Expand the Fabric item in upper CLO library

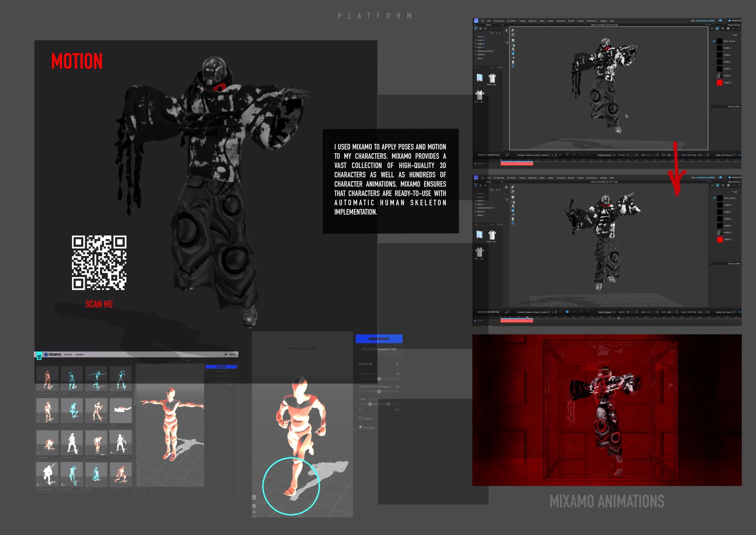click(x=477, y=48)
